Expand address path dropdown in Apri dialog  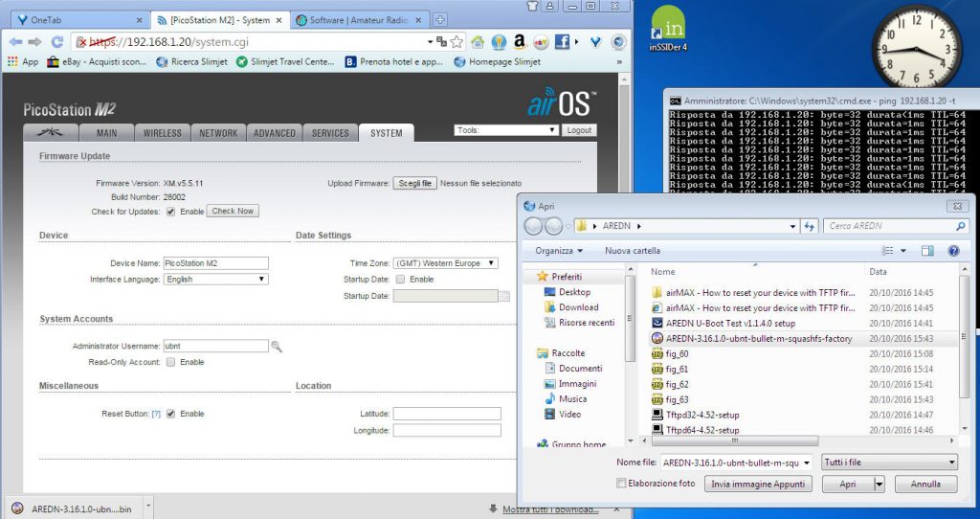792,226
